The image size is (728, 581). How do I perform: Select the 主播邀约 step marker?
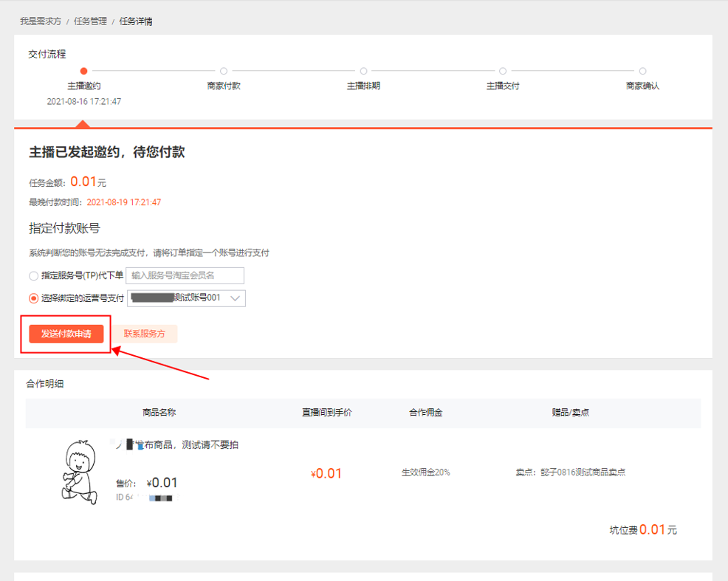[x=83, y=71]
